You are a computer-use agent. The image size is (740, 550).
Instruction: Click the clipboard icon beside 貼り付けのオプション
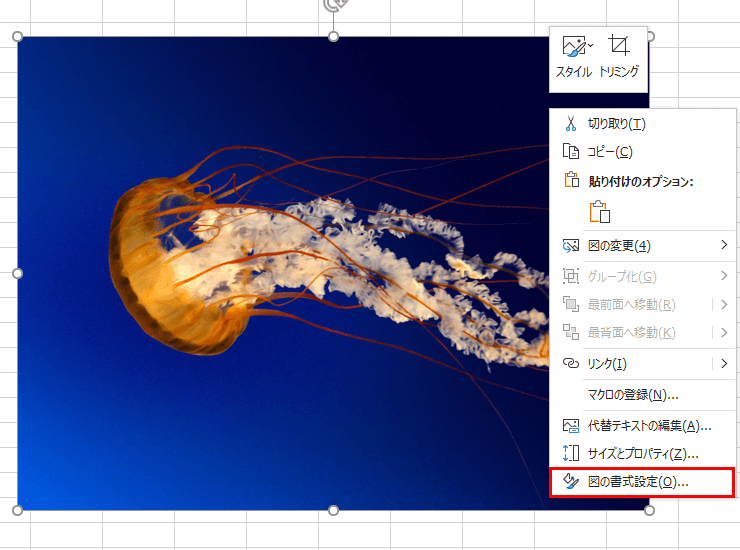point(572,180)
